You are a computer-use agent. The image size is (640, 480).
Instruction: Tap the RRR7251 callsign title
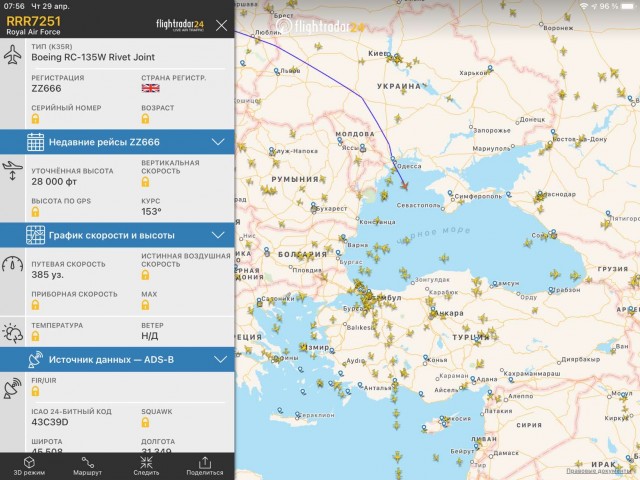click(x=33, y=21)
